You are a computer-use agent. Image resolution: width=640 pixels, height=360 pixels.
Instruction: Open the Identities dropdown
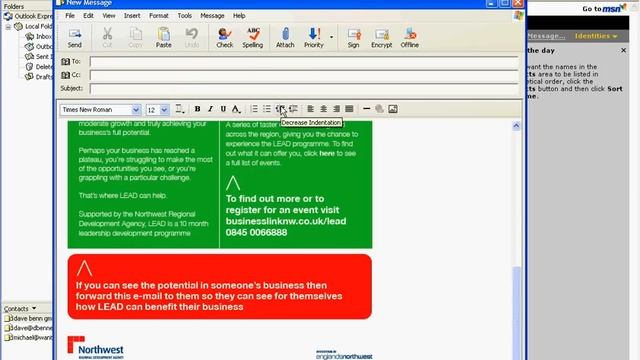596,36
